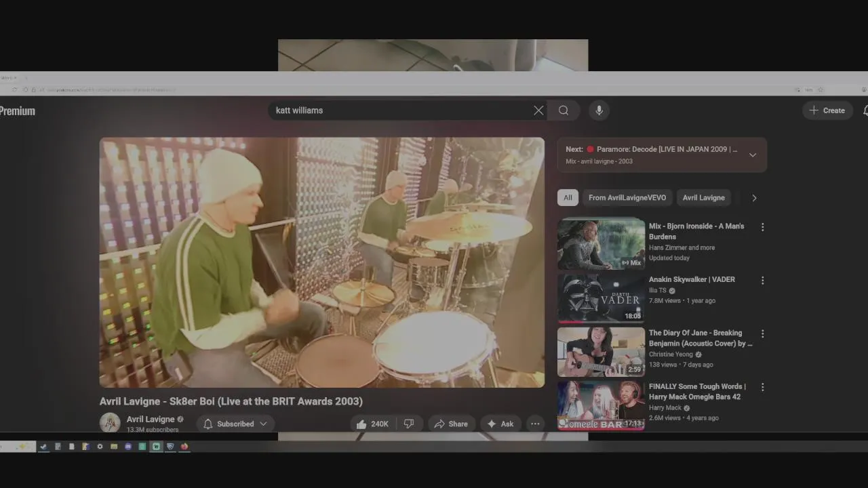The width and height of the screenshot is (868, 488).
Task: Clear the search box with the X icon
Action: point(538,110)
